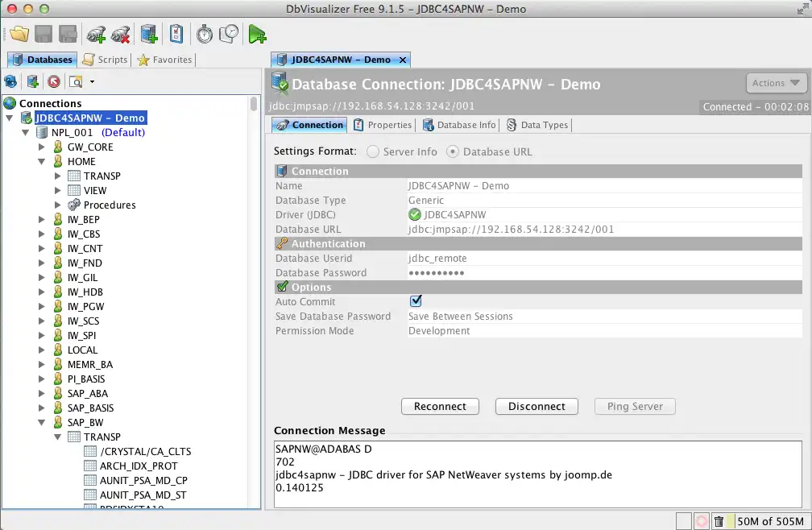Click the Connections globe icon in tree
Screen dimensions: 812x530
(x=10, y=103)
